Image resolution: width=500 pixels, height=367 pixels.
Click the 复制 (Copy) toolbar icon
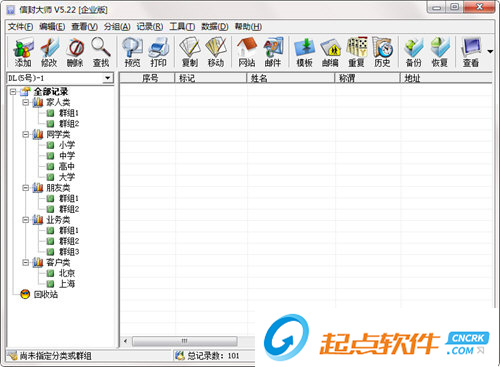click(190, 52)
